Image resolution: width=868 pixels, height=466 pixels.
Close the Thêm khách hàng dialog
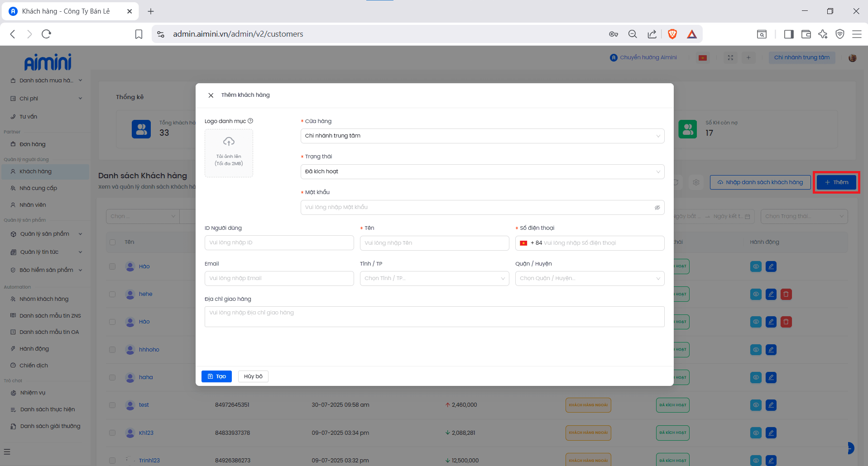(211, 95)
